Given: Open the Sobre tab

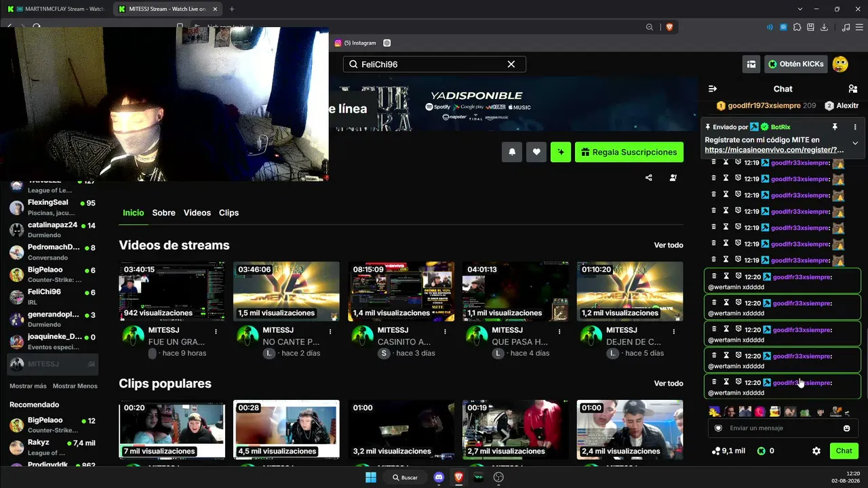Looking at the screenshot, I should [164, 213].
